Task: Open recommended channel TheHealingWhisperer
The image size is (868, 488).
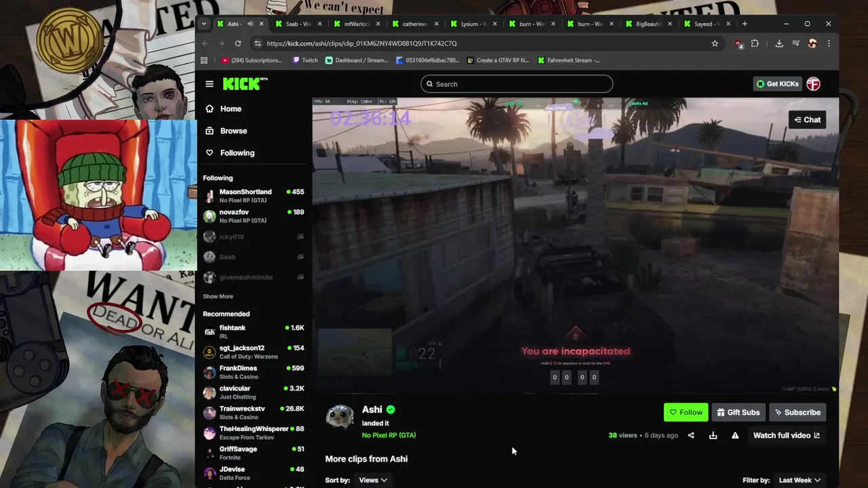Action: coord(254,432)
